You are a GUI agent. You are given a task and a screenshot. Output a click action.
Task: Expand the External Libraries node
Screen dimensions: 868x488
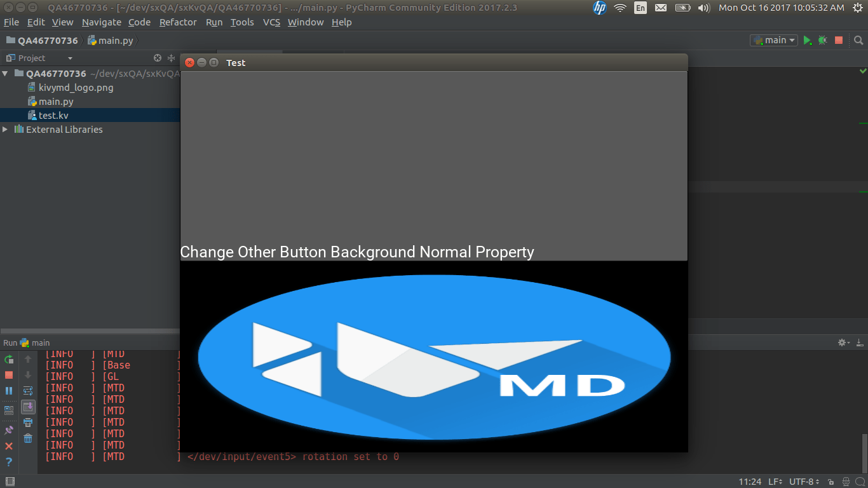[5, 129]
